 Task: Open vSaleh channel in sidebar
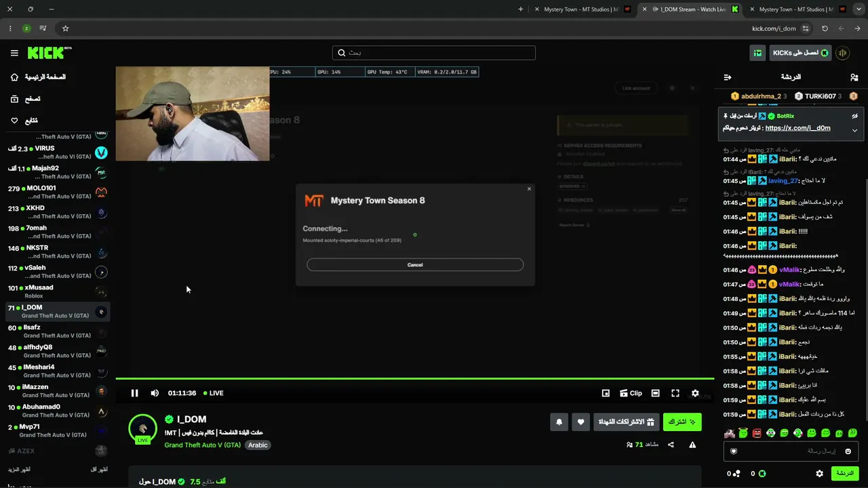[x=57, y=272]
